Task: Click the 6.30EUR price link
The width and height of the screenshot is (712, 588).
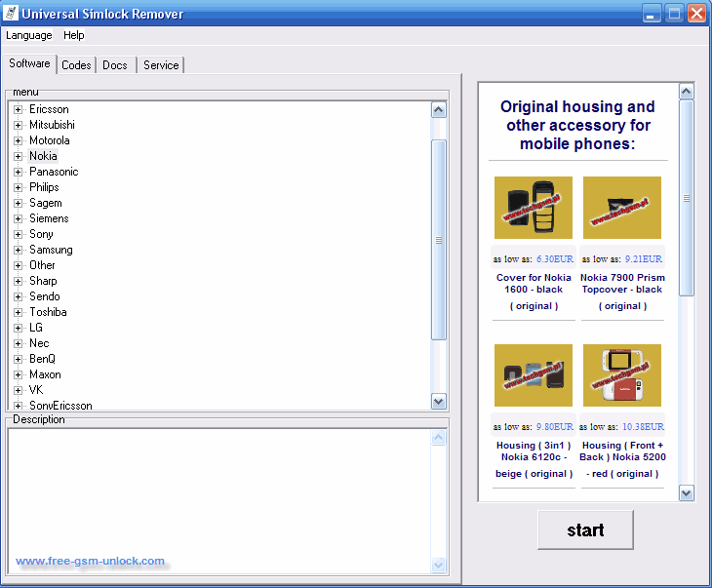Action: [555, 258]
